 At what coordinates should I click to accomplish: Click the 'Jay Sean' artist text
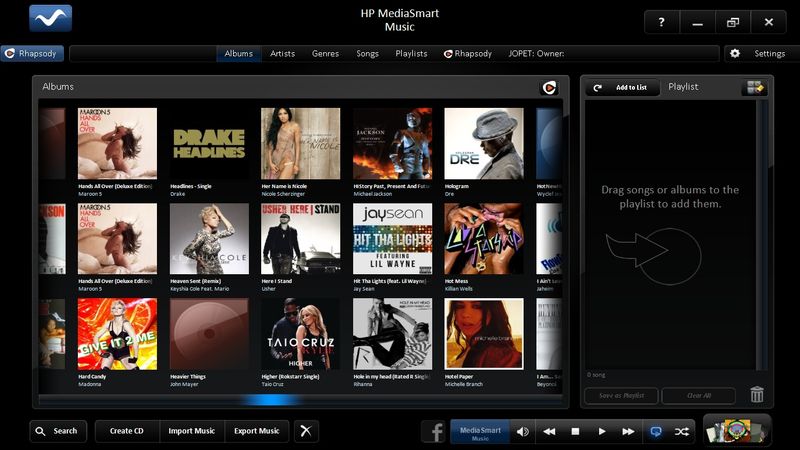click(364, 289)
